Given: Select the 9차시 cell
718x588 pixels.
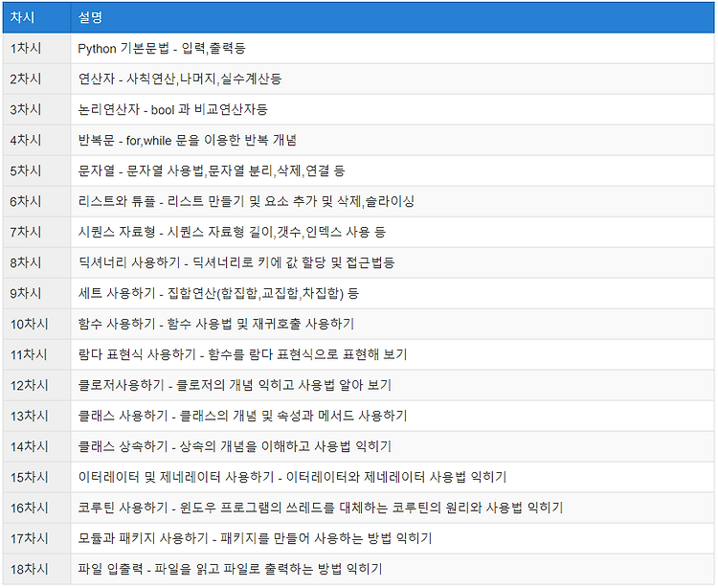Looking at the screenshot, I should tap(36, 294).
